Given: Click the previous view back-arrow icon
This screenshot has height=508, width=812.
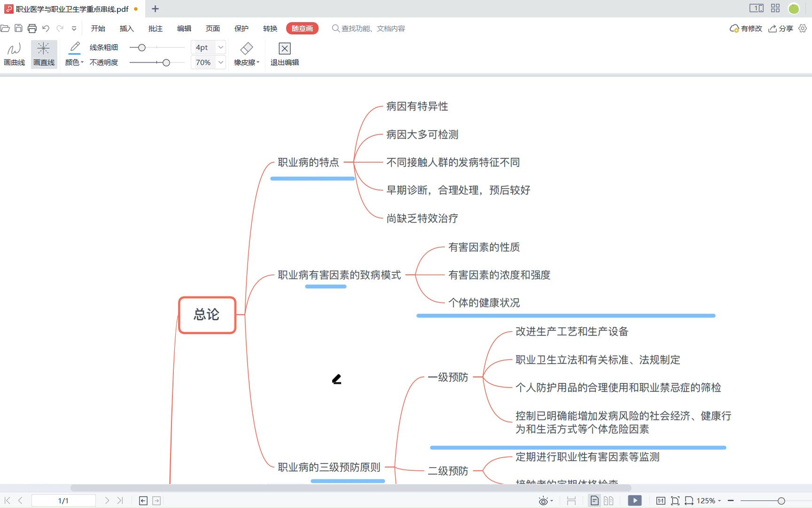Looking at the screenshot, I should point(143,501).
